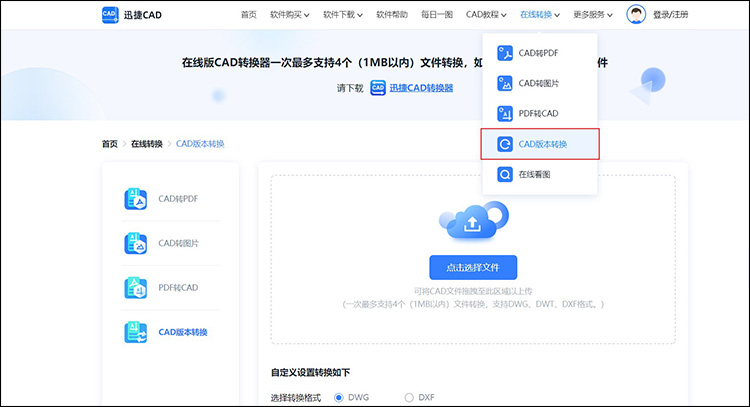Expand the CAD教程 dropdown
Image resolution: width=750 pixels, height=407 pixels.
(x=486, y=15)
